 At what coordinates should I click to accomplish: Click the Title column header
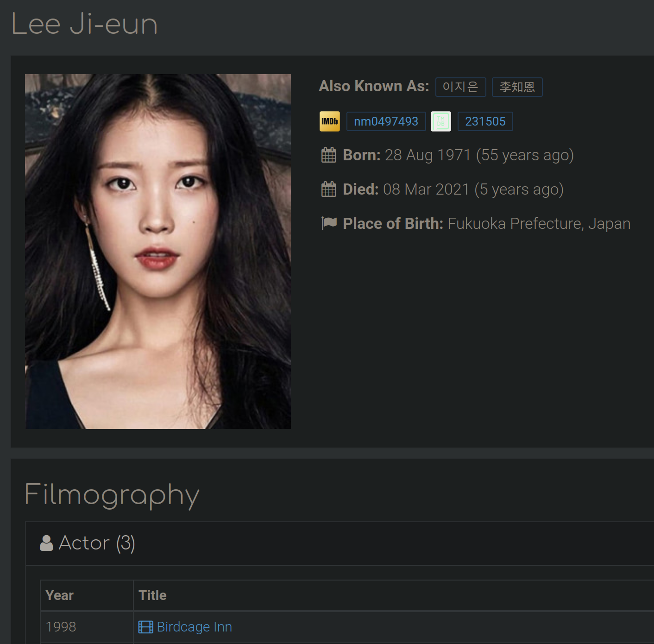[x=394, y=595]
